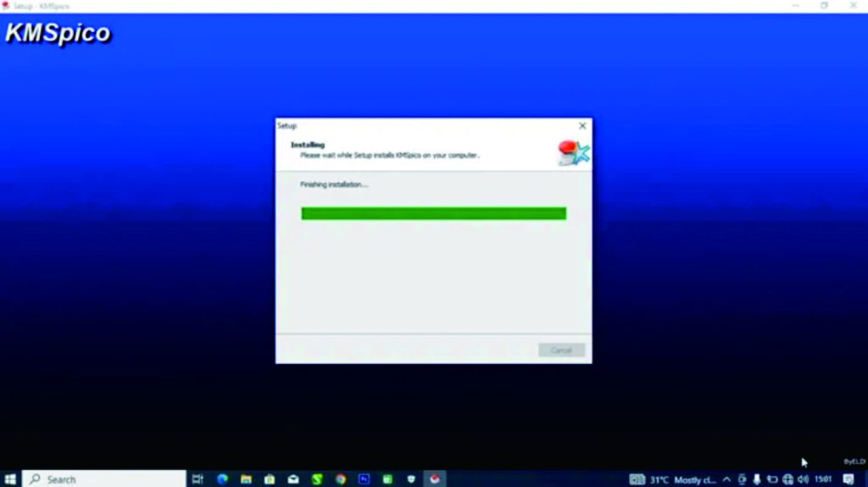The image size is (868, 487).
Task: Launch Microsoft Edge from the taskbar
Action: point(222,479)
